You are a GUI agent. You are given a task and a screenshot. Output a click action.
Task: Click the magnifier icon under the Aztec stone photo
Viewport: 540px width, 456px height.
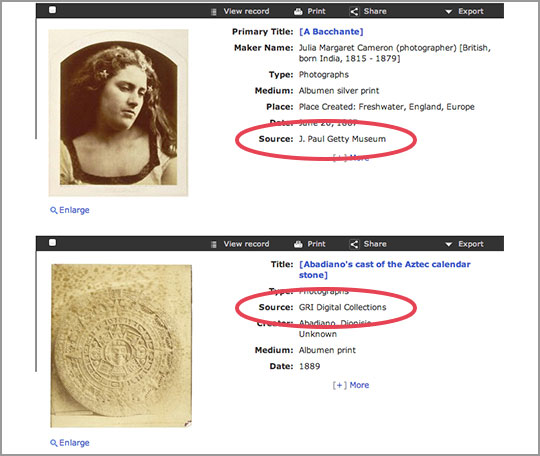pyautogui.click(x=54, y=443)
